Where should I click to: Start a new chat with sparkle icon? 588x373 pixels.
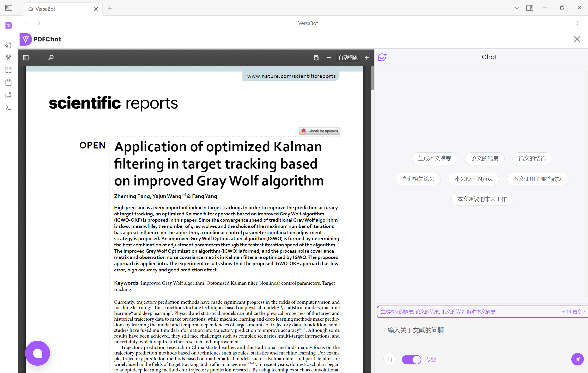pyautogui.click(x=382, y=57)
